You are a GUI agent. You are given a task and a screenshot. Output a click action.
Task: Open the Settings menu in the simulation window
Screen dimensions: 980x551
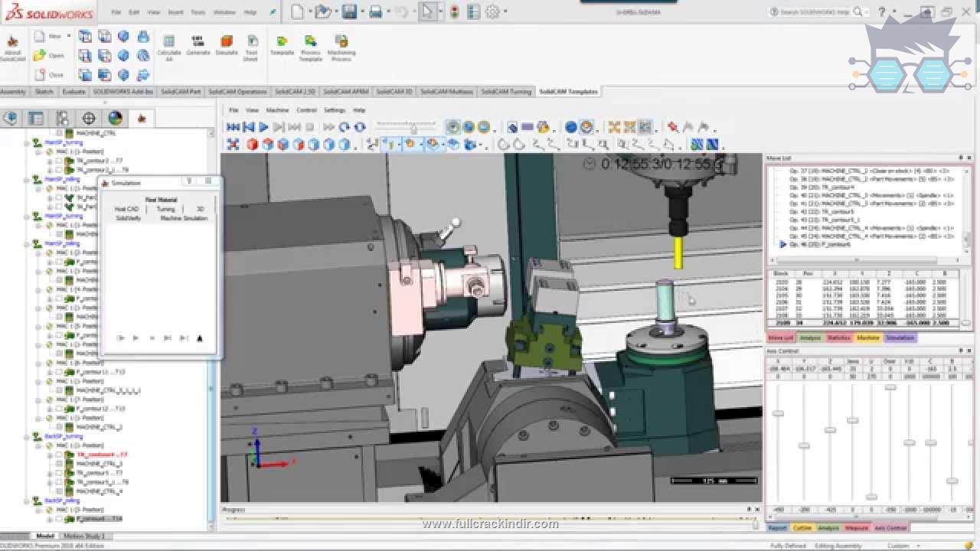[x=335, y=110]
